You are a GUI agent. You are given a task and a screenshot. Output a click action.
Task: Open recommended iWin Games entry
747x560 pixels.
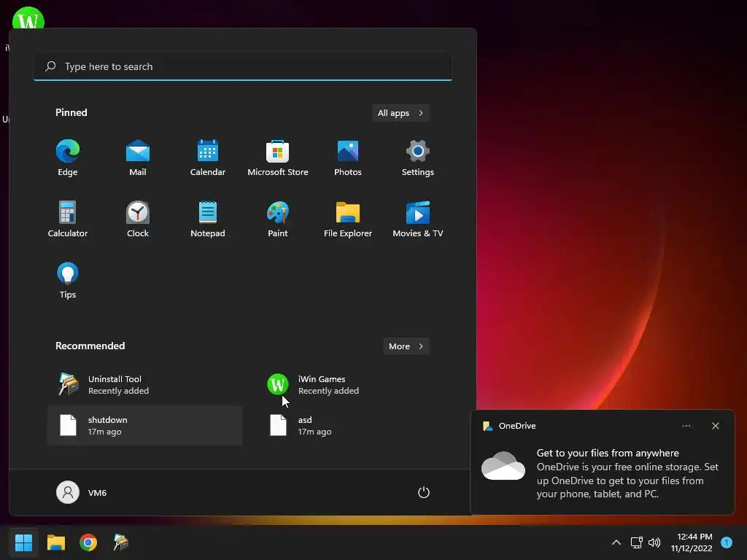pos(355,385)
